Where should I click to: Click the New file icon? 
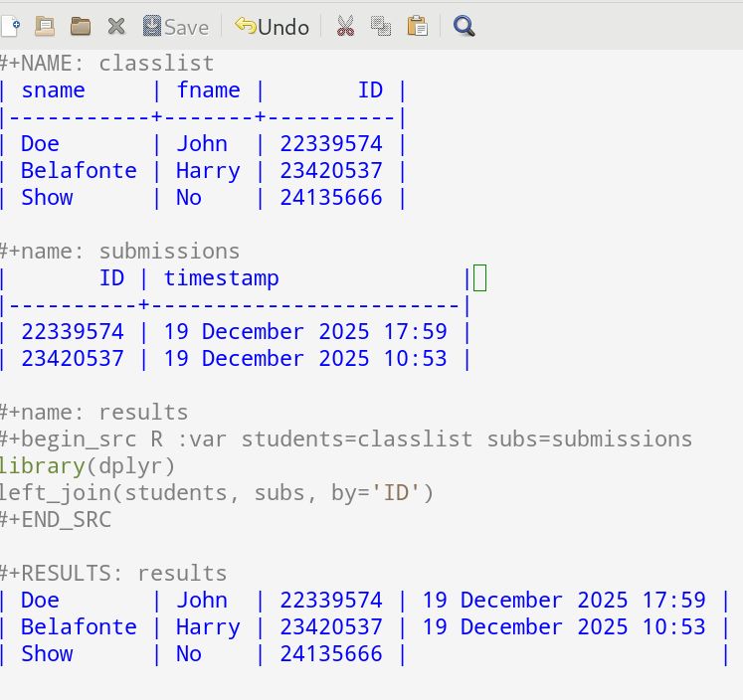[10, 26]
